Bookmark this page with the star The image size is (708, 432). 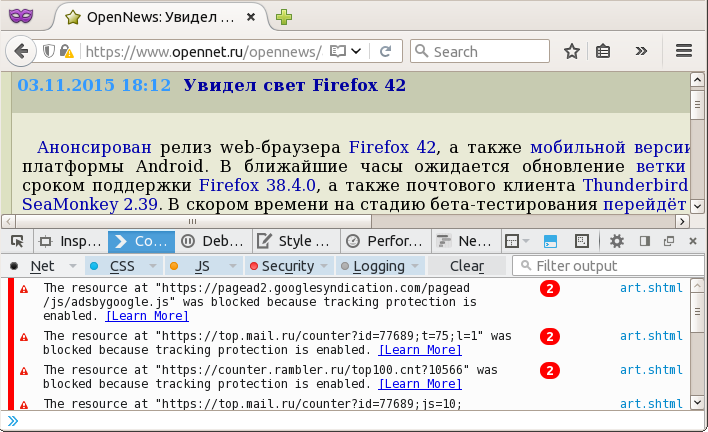pos(572,51)
